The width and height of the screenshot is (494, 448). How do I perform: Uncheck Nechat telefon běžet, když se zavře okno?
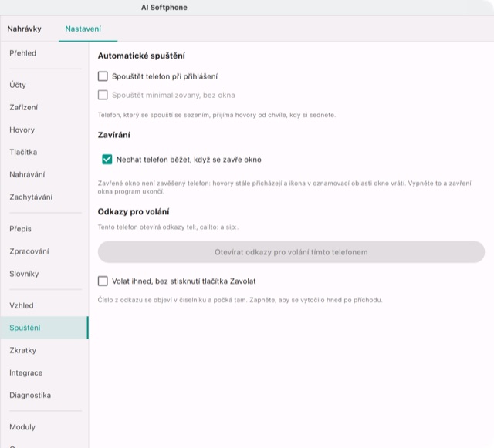[x=107, y=160]
